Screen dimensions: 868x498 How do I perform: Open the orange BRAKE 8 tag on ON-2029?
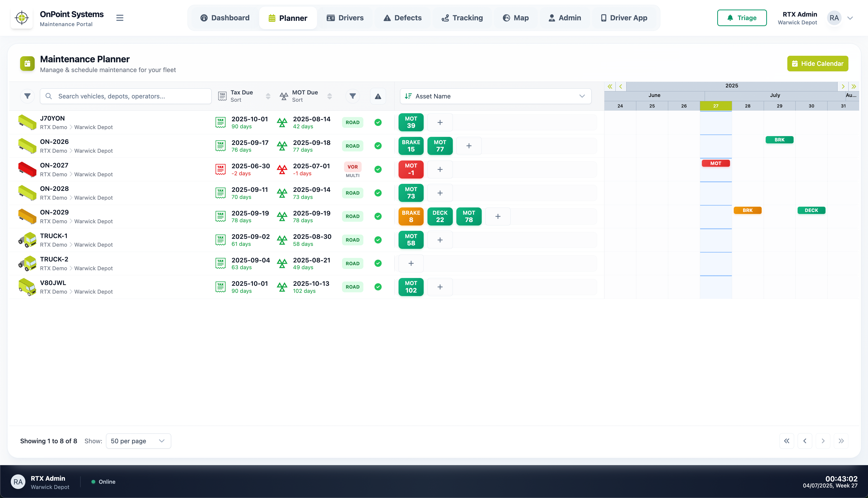411,216
